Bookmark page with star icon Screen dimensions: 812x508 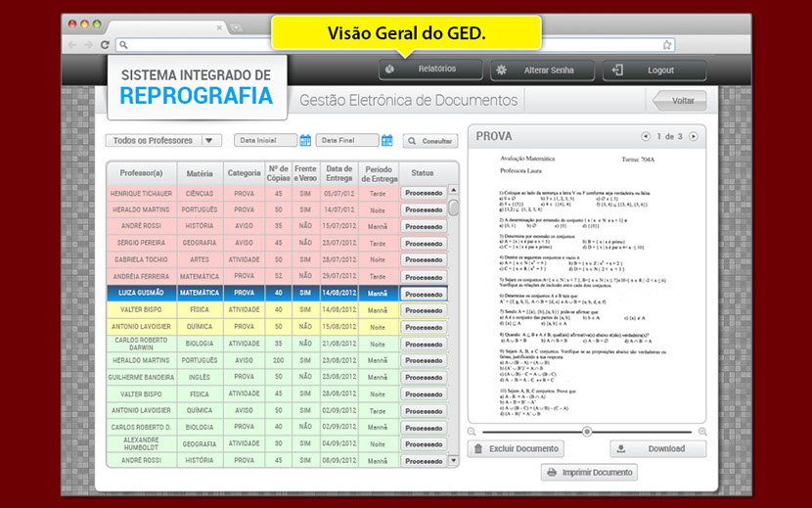667,45
